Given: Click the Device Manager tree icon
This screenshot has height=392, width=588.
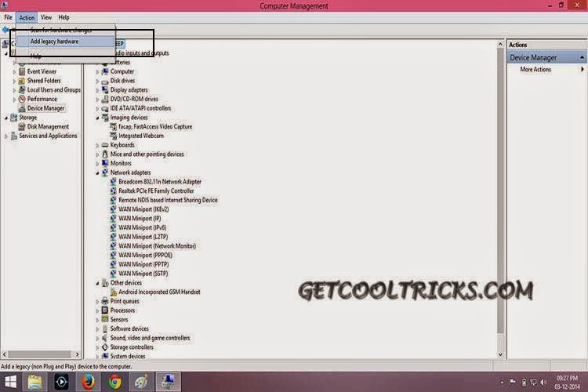Looking at the screenshot, I should 22,108.
